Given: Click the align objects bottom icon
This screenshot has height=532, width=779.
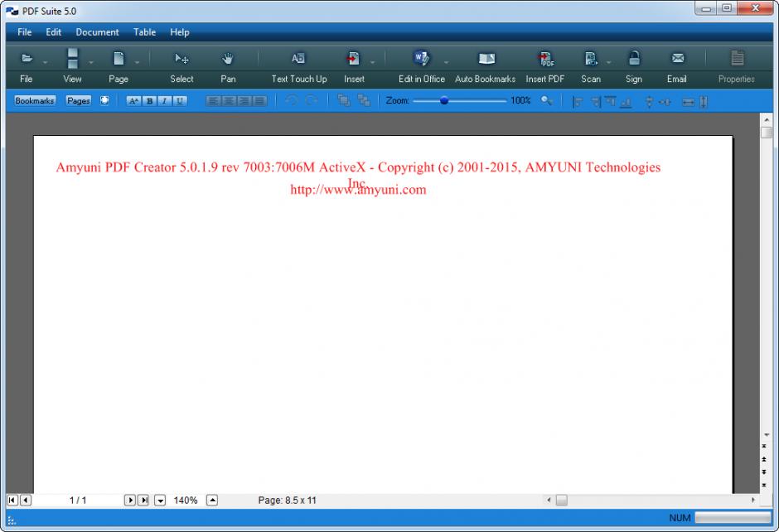Looking at the screenshot, I should [x=626, y=102].
